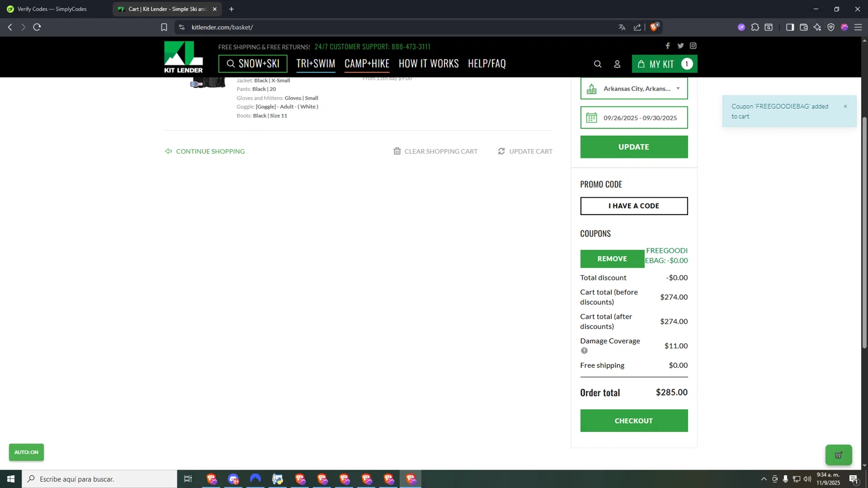
Task: Close the Kit Lender cart tab
Action: [x=215, y=9]
